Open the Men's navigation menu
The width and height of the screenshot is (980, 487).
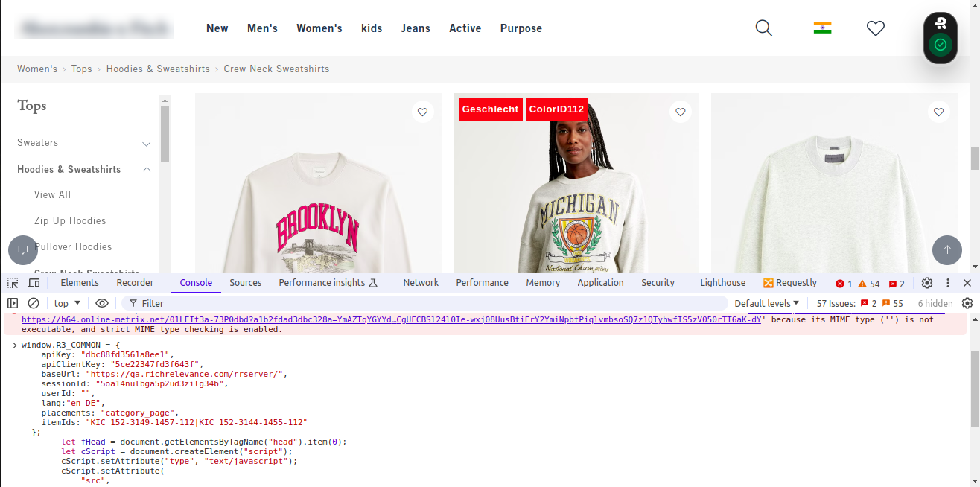click(x=262, y=28)
